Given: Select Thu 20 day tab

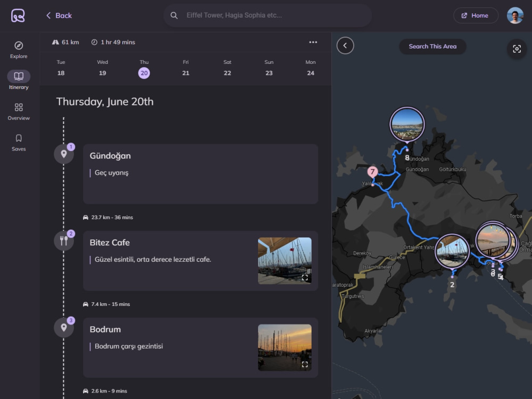Looking at the screenshot, I should 144,68.
